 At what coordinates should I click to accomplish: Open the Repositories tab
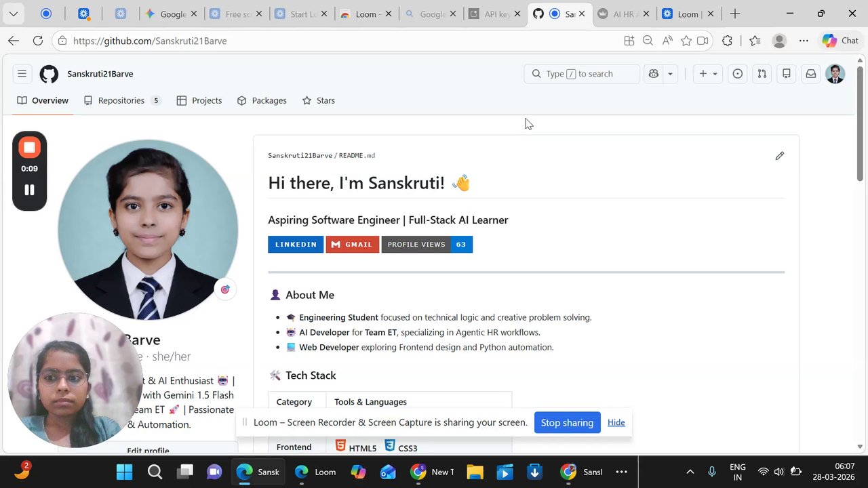click(x=123, y=100)
